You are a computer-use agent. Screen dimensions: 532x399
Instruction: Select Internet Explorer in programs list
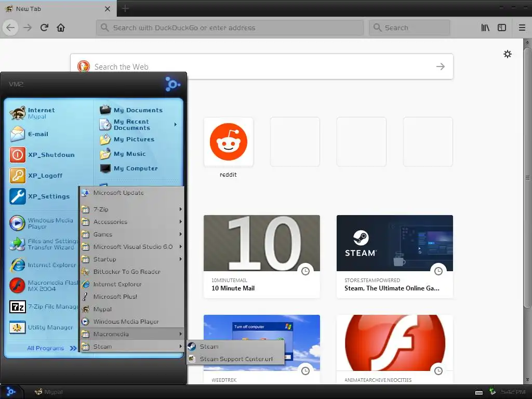point(132,284)
